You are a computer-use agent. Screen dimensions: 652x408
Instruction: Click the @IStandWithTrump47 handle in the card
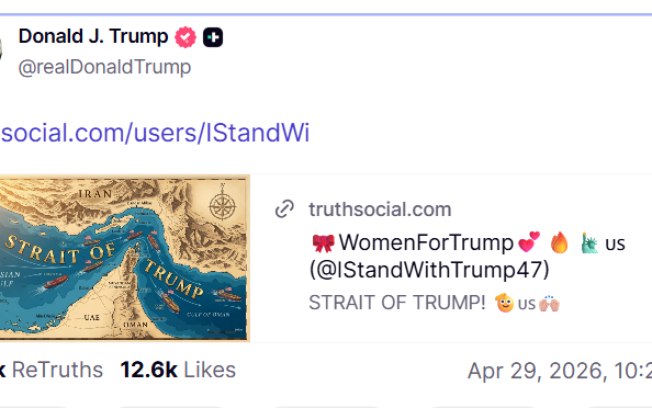[430, 270]
